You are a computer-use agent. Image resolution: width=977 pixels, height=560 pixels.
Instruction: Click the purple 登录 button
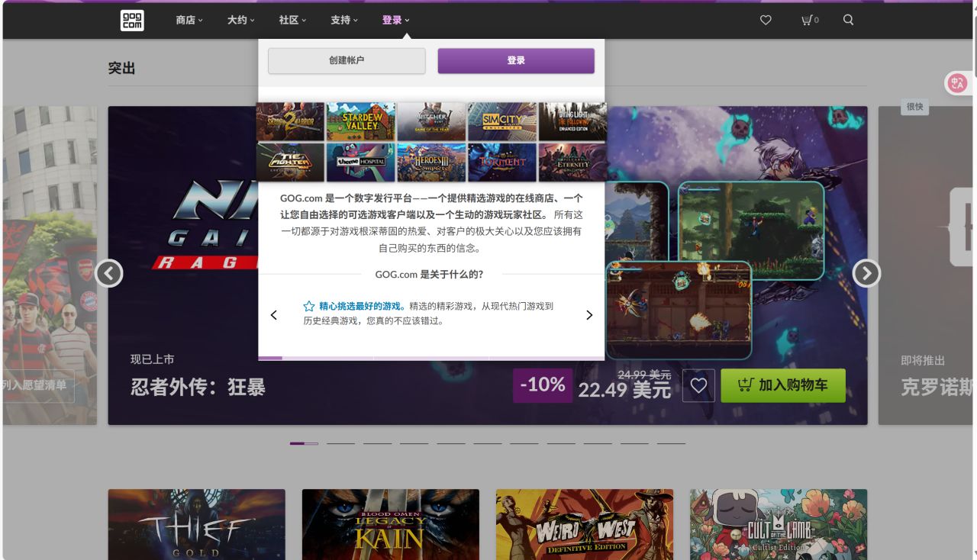coord(516,61)
